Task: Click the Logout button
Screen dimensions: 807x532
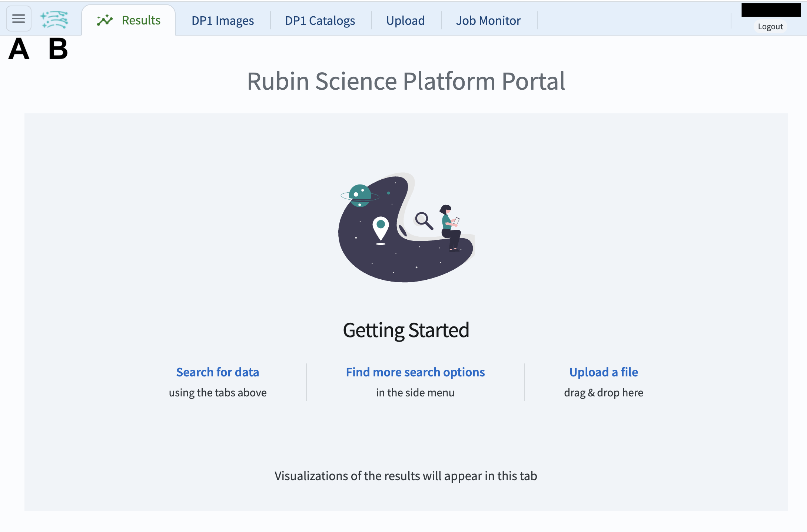Action: (770, 26)
